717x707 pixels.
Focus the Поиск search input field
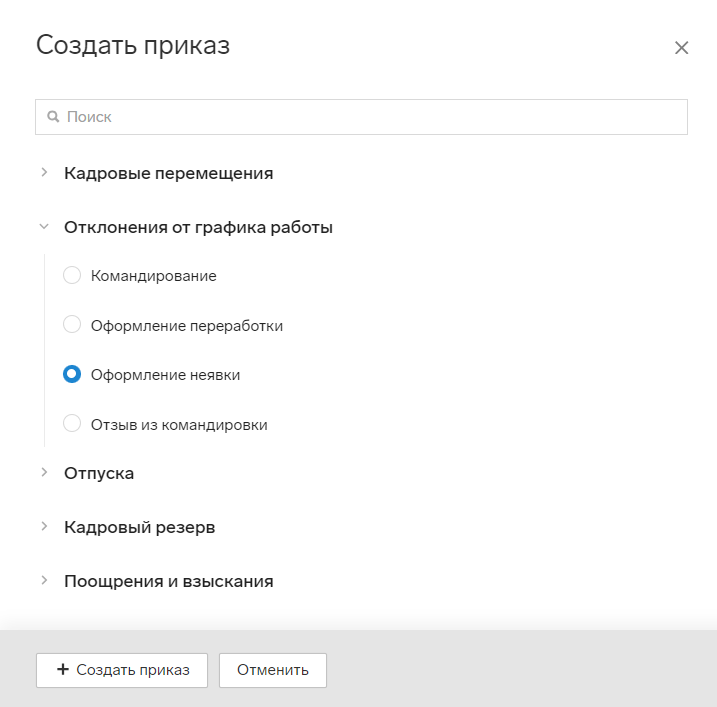tap(361, 117)
